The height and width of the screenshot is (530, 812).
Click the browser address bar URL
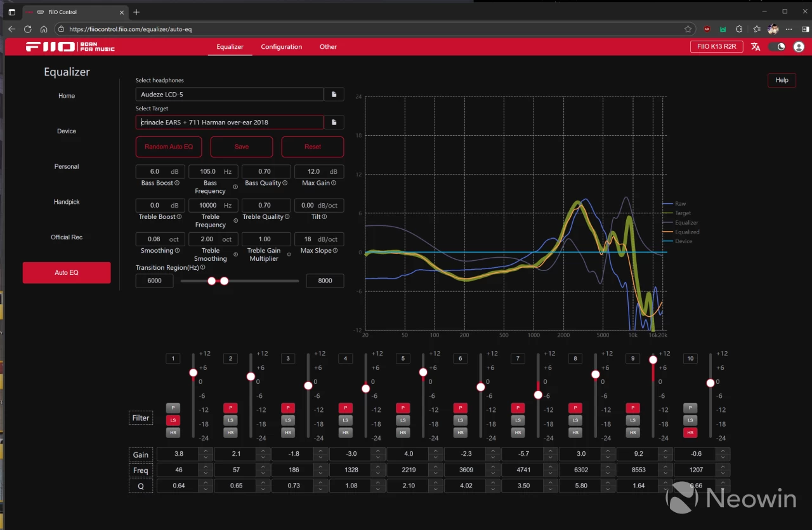[x=130, y=29]
